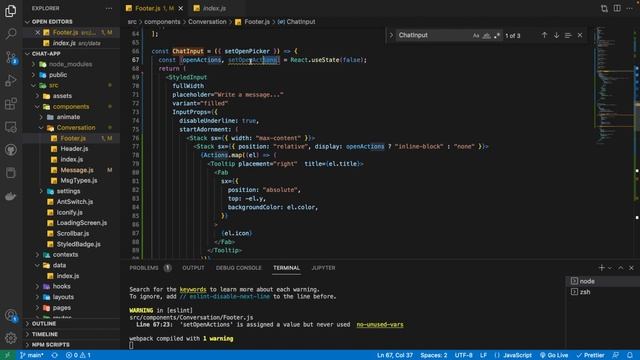Change the JavaScript language mode
The width and height of the screenshot is (640, 360).
coord(517,355)
